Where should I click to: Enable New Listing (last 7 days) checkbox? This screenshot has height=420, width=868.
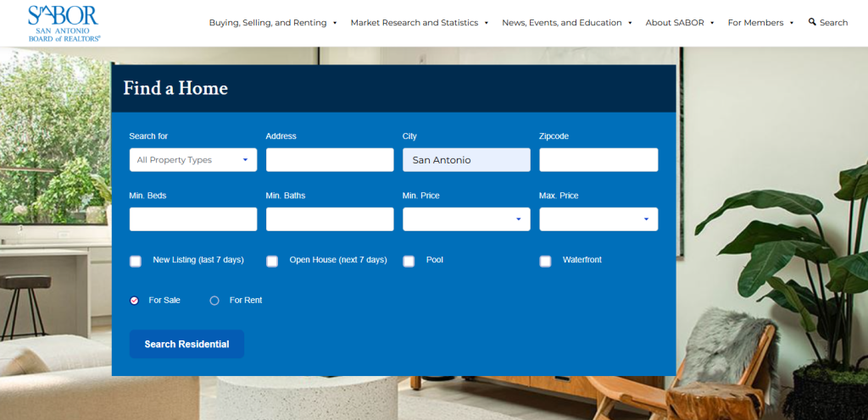point(136,261)
